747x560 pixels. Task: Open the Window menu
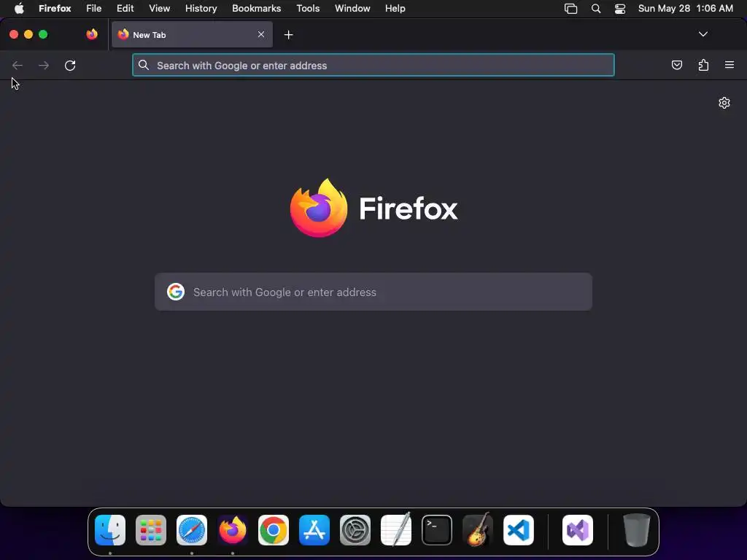click(352, 8)
